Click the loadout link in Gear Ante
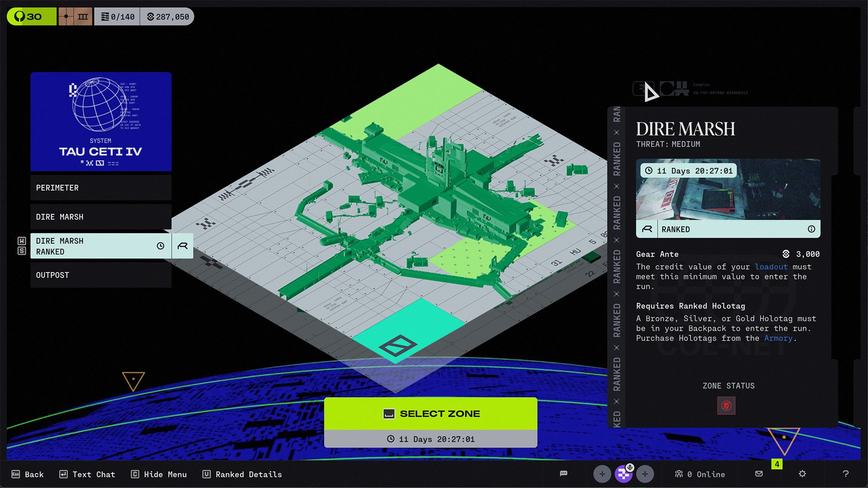The image size is (868, 488). tap(771, 267)
